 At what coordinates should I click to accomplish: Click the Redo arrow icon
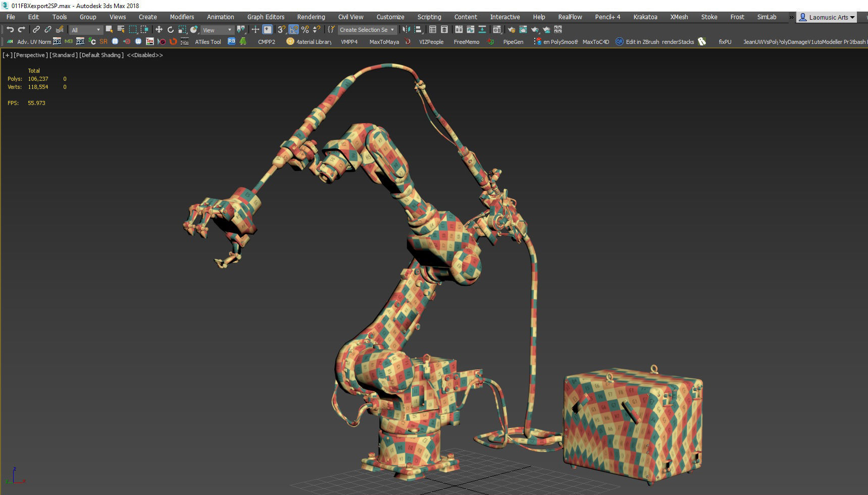[x=22, y=30]
